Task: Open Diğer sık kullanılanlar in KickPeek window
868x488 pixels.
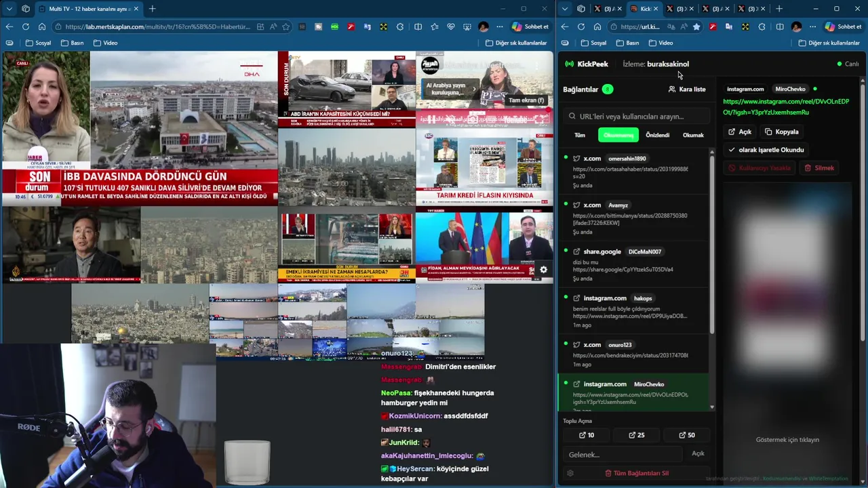Action: 829,43
